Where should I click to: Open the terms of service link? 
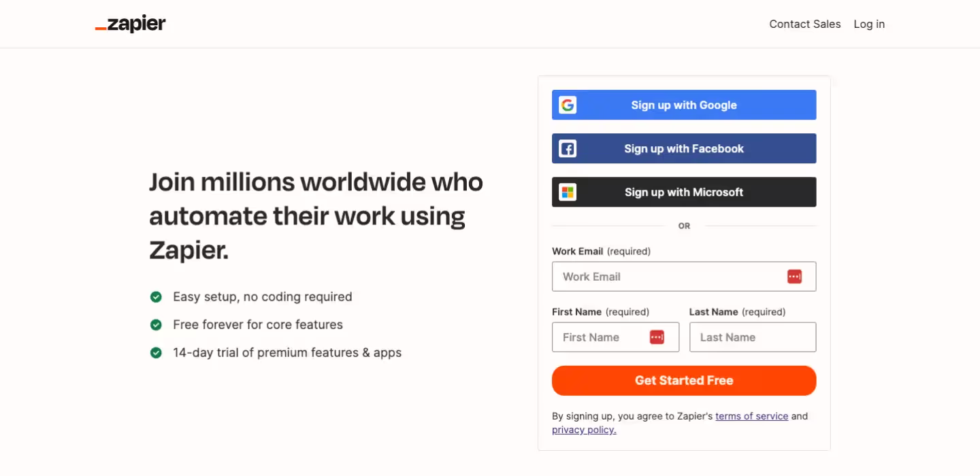[751, 415]
